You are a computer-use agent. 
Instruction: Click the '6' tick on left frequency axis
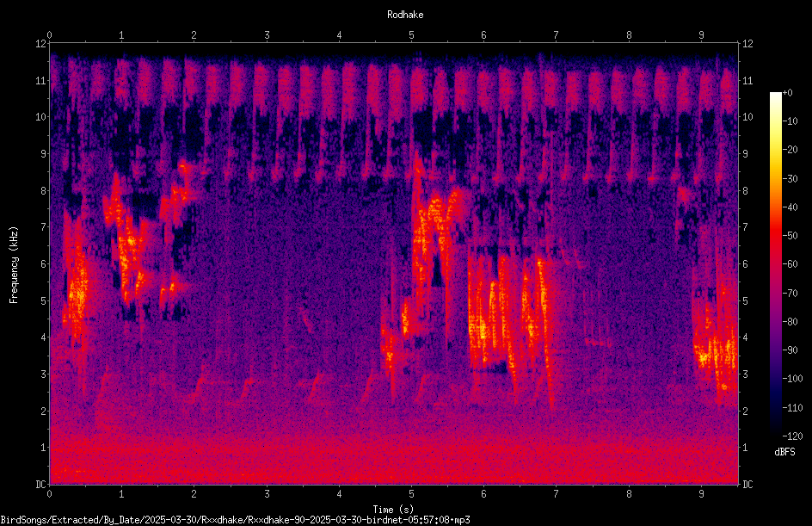pos(43,263)
